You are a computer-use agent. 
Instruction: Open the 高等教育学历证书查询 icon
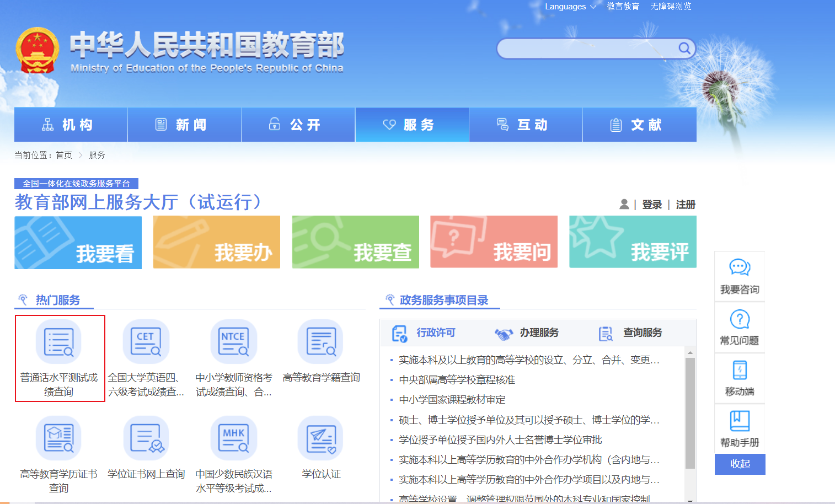[58, 438]
